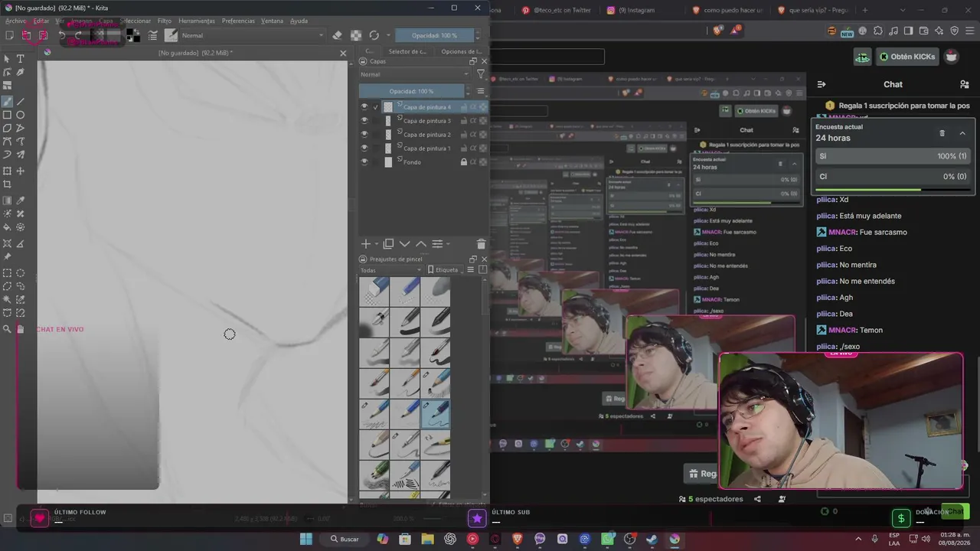Collapse the chat panel using arrow icon
Screen dimensions: 980x551
point(822,84)
